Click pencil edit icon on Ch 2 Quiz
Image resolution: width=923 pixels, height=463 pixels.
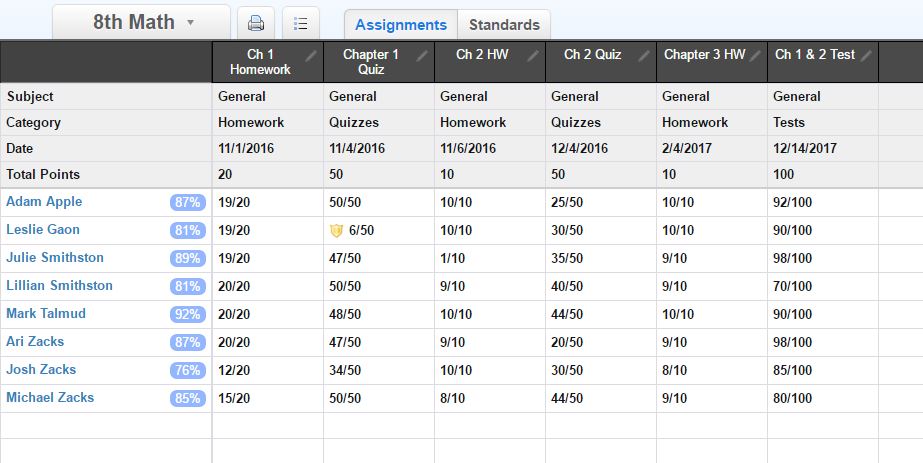[x=645, y=55]
